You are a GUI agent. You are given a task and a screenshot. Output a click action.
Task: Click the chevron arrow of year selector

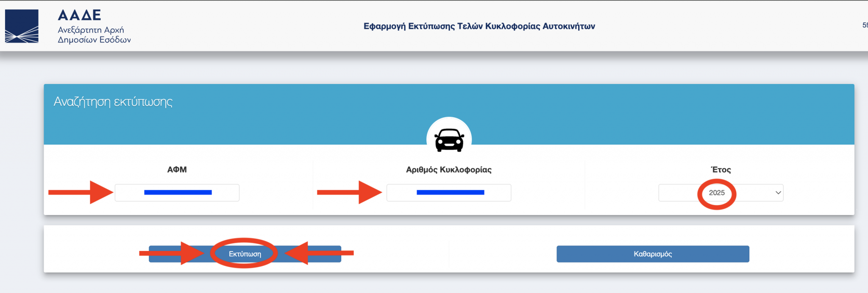click(x=778, y=193)
